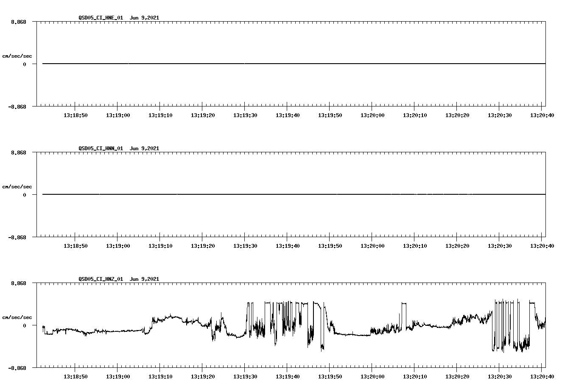Select the 8.868 upper limit on HNN plot
Image resolution: width=576 pixels, height=392 pixels.
click(19, 152)
